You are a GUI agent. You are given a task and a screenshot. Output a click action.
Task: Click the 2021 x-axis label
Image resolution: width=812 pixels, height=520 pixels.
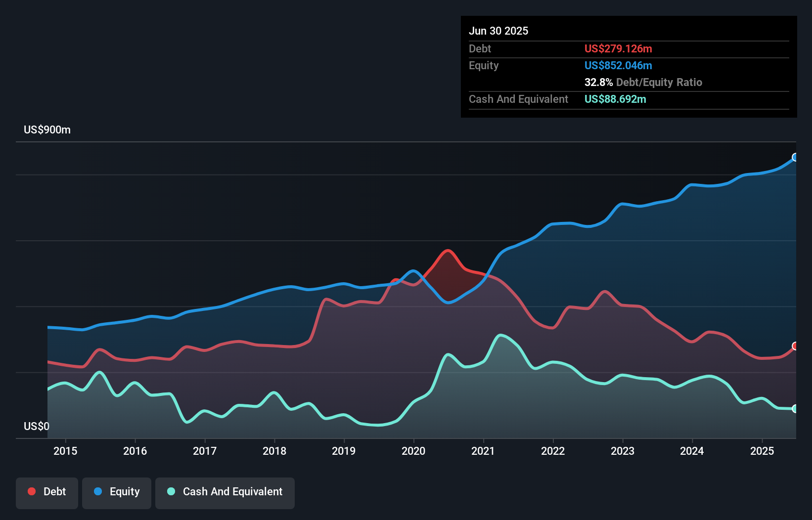click(x=483, y=451)
